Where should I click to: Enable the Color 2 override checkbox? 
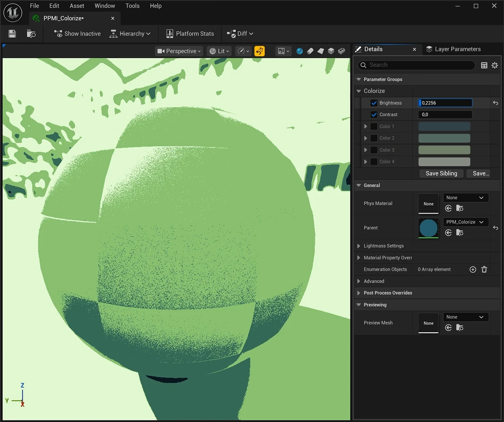click(374, 138)
